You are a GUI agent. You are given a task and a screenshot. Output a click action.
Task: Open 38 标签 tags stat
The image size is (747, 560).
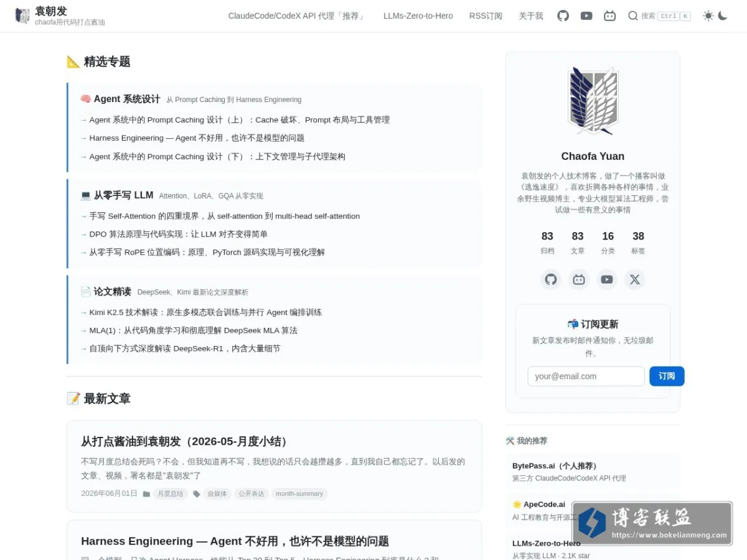tap(638, 243)
